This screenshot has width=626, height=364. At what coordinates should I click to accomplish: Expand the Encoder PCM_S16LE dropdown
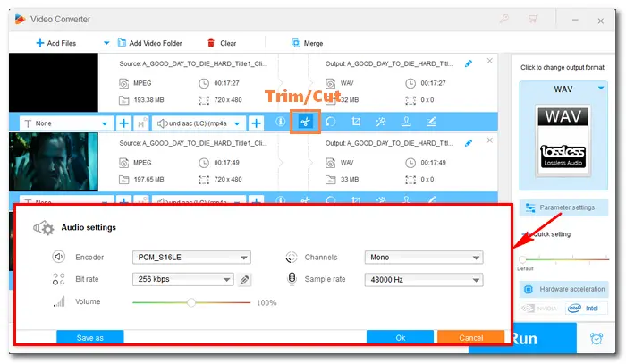(191, 258)
